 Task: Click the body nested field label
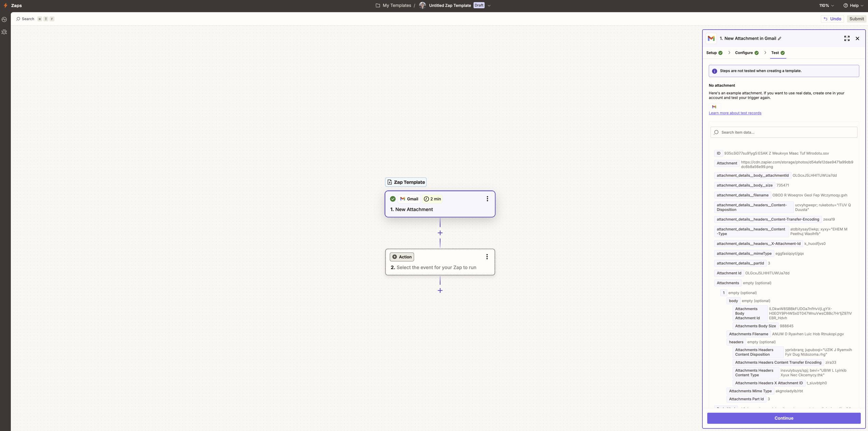[733, 301]
